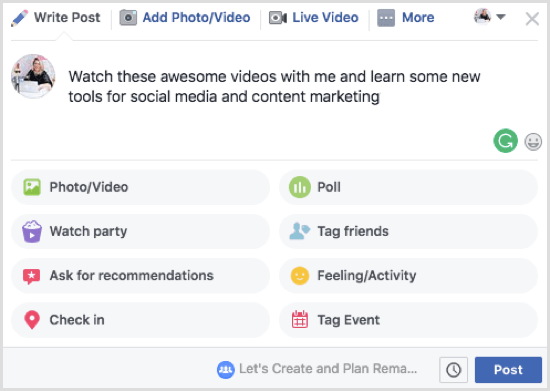
Task: Click the Check in location pin icon
Action: pyautogui.click(x=32, y=320)
